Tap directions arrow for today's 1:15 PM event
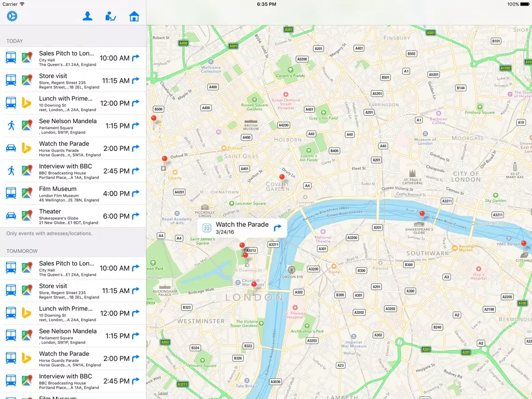Viewport: 532px width, 399px height. click(x=136, y=126)
